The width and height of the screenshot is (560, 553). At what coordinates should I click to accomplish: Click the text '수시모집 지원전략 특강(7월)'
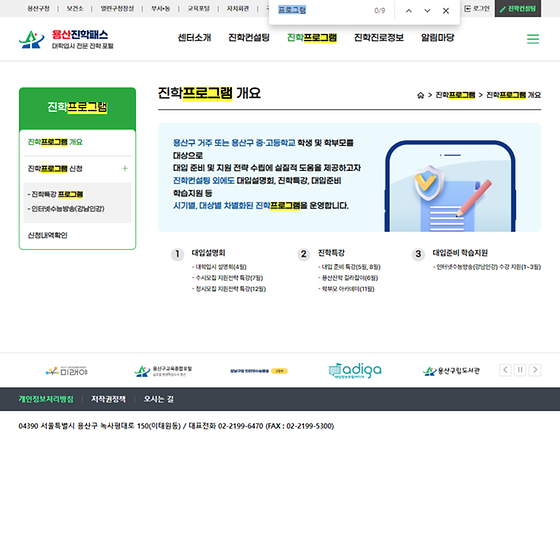click(229, 278)
